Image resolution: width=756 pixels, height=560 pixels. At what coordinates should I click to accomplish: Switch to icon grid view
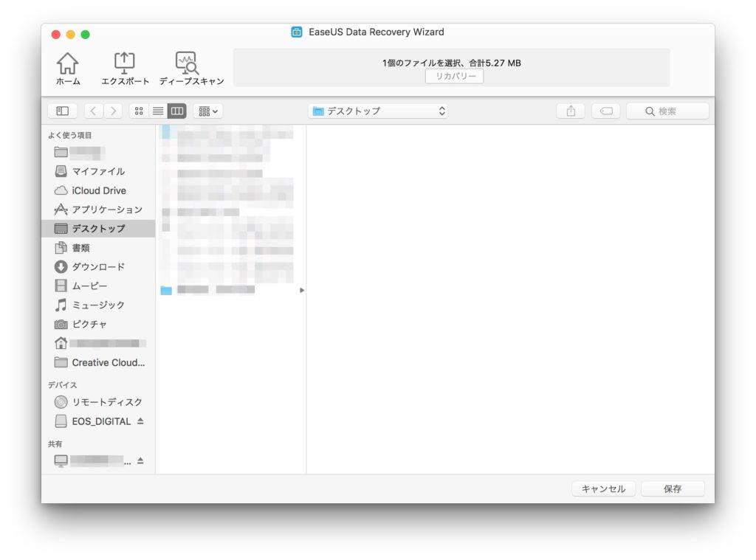click(x=139, y=111)
